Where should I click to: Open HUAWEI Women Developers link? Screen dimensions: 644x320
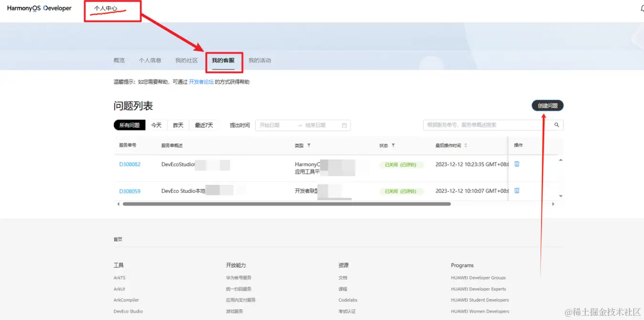480,311
